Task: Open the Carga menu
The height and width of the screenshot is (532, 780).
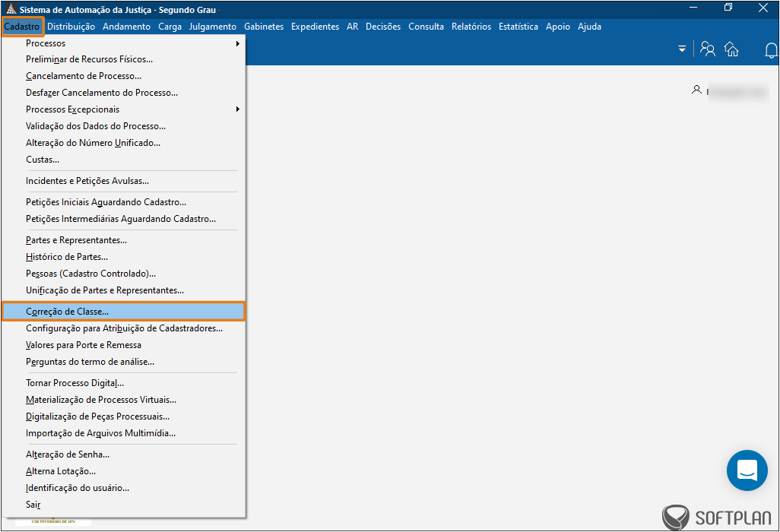Action: point(170,27)
